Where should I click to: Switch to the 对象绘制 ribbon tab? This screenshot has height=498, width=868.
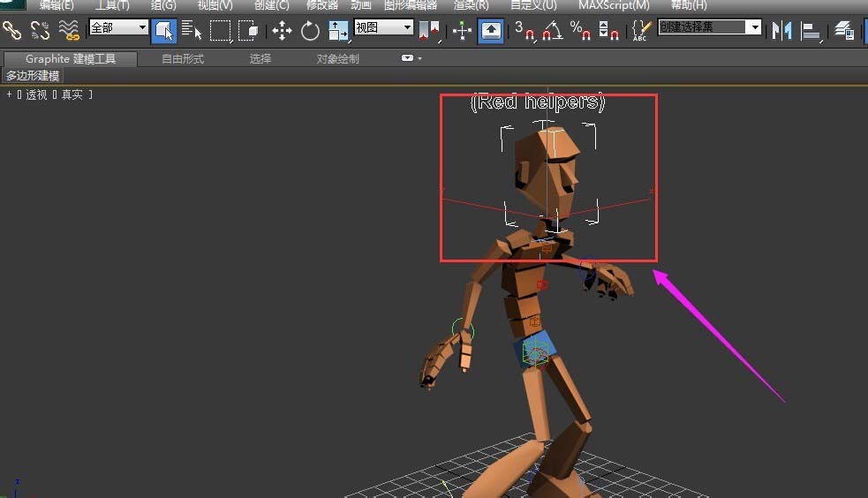pos(337,58)
